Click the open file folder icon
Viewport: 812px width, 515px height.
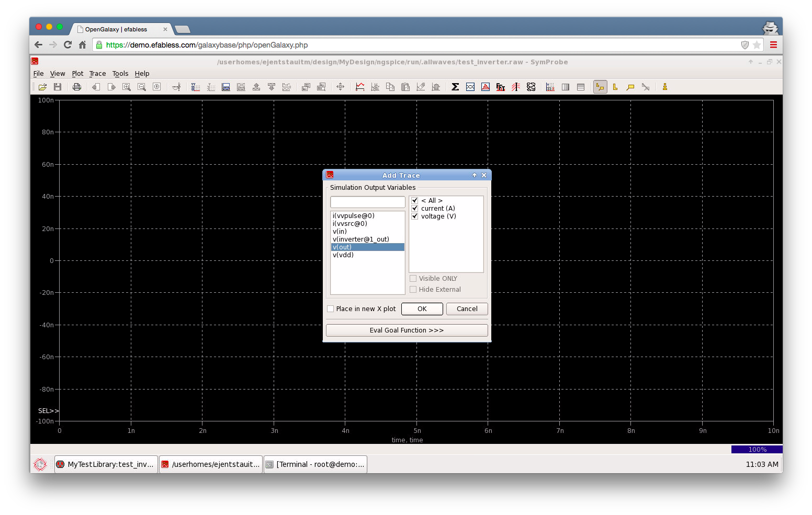42,87
